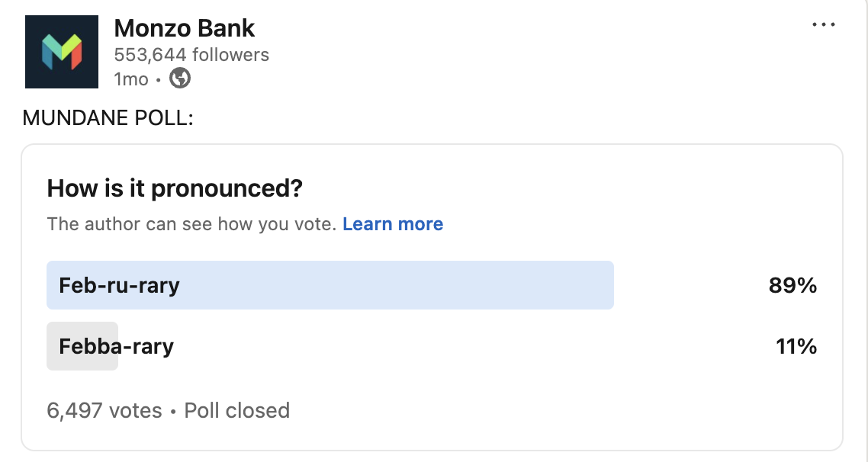Click the 11% result figure
The image size is (868, 462).
796,347
